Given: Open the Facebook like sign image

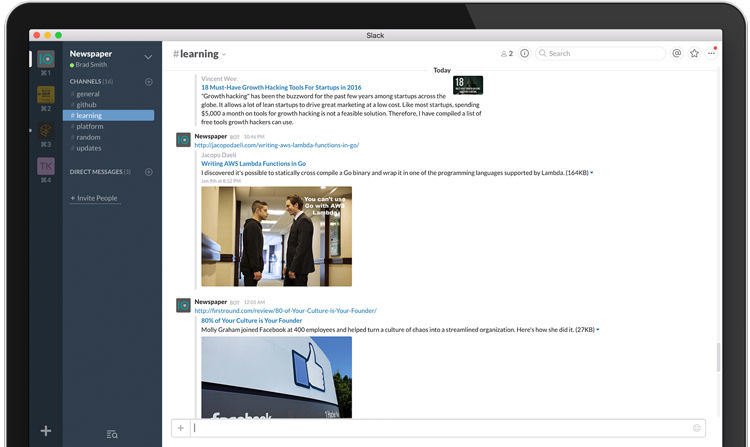Looking at the screenshot, I should pos(276,377).
